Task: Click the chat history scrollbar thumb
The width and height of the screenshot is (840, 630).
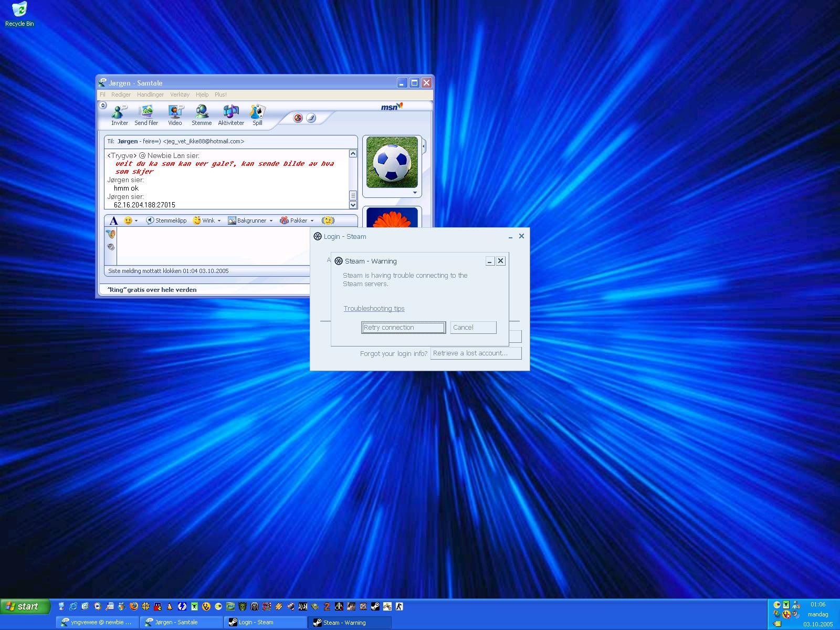Action: (x=353, y=195)
